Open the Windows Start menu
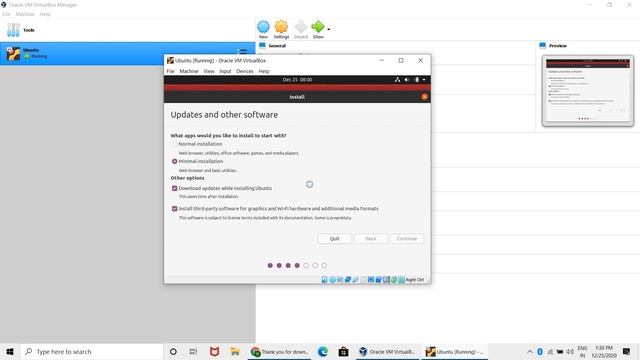 10,351
